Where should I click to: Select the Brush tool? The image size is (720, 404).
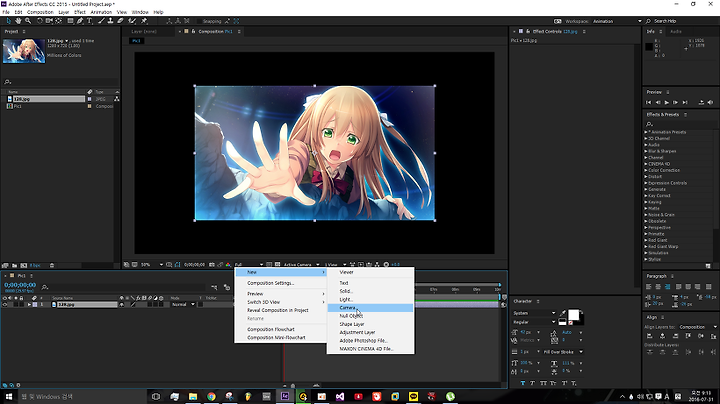coord(101,21)
